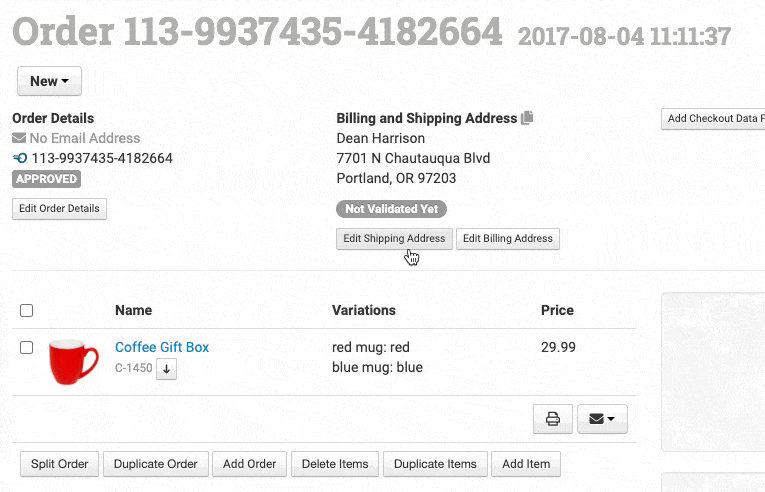
Task: Click Edit Shipping Address
Action: pyautogui.click(x=394, y=239)
